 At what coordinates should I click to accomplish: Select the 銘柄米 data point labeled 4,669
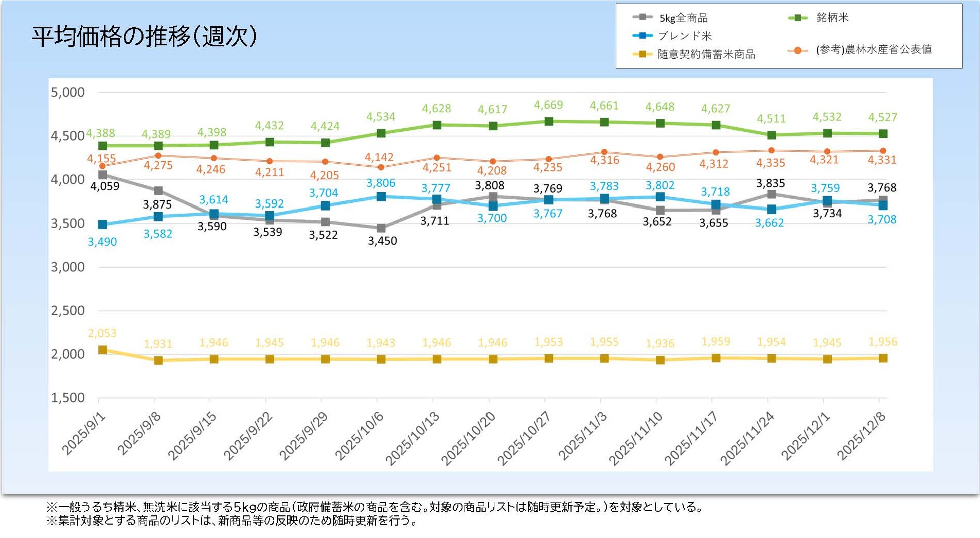549,122
